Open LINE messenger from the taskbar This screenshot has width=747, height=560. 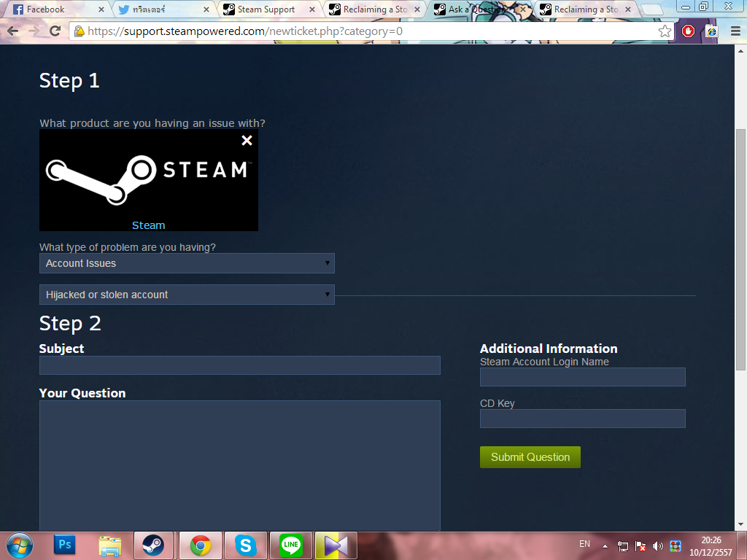coord(291,545)
